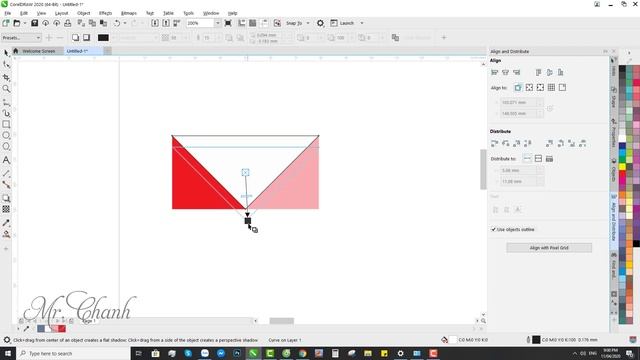
Task: Select the Color Eyedropper tool
Action: point(6,223)
